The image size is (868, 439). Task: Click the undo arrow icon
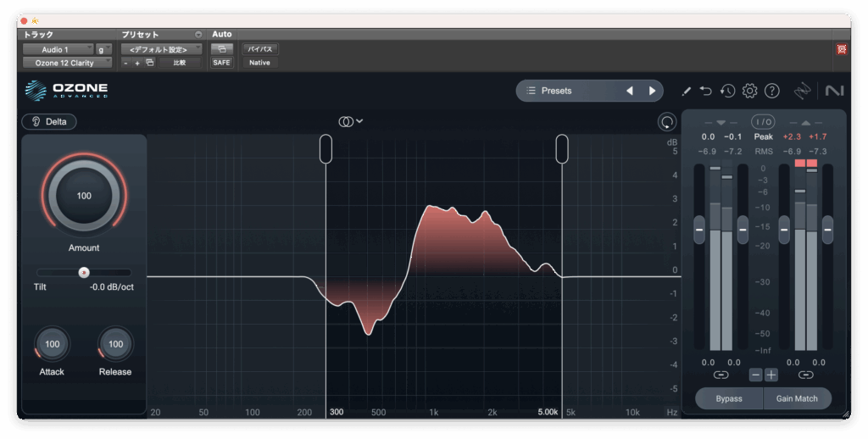click(706, 91)
